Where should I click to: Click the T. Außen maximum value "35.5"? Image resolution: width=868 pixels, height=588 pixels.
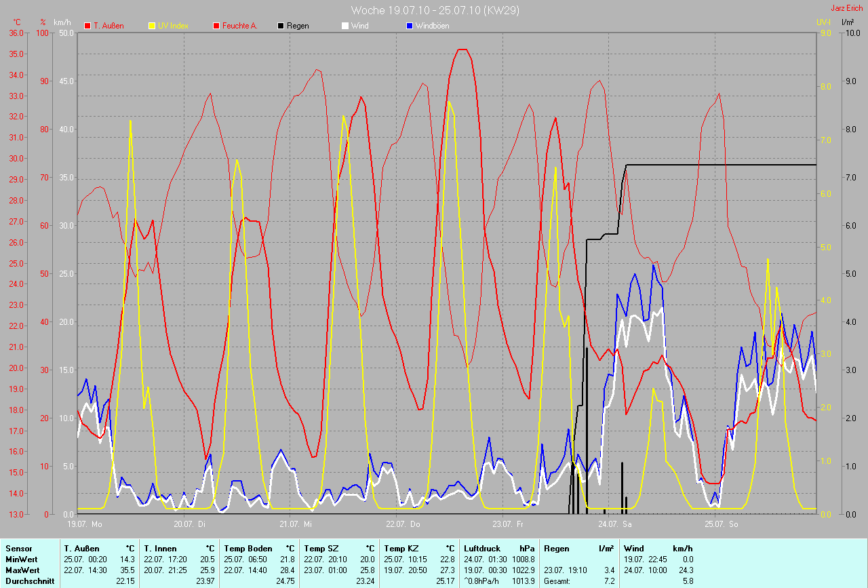coord(127,570)
